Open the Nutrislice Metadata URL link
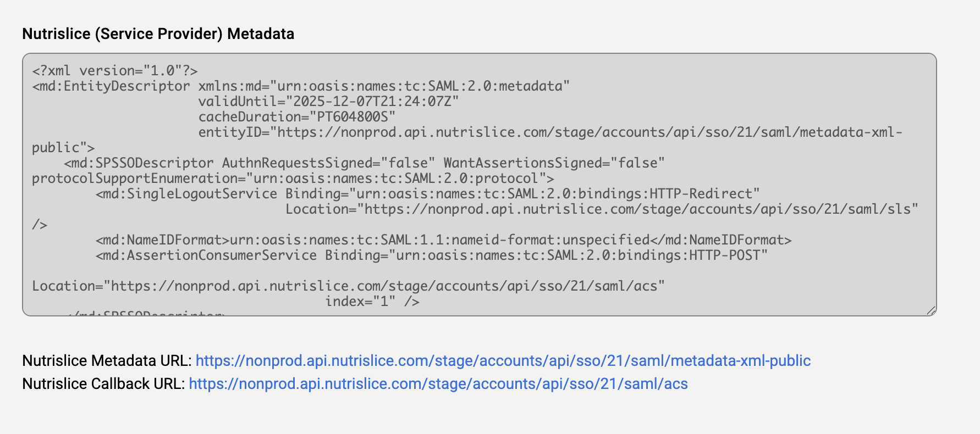The width and height of the screenshot is (980, 434). (x=503, y=361)
